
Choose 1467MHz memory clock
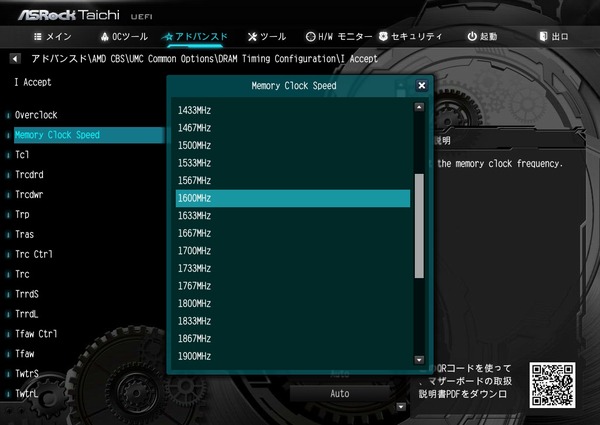tap(293, 128)
